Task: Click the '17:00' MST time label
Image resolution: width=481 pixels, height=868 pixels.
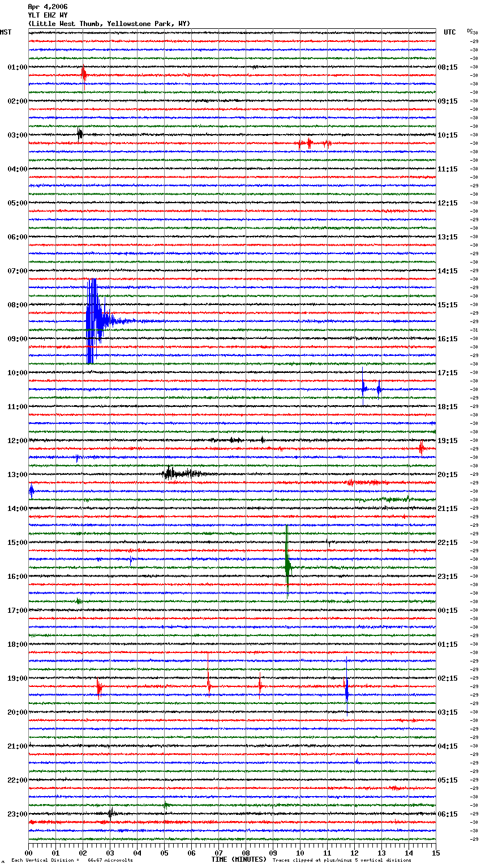Action: coord(18,611)
